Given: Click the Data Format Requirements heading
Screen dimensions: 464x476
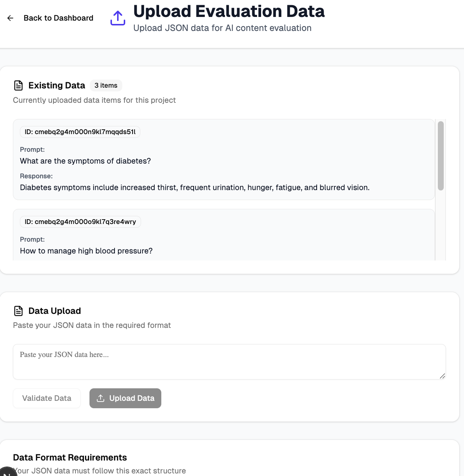Looking at the screenshot, I should click(x=70, y=458).
